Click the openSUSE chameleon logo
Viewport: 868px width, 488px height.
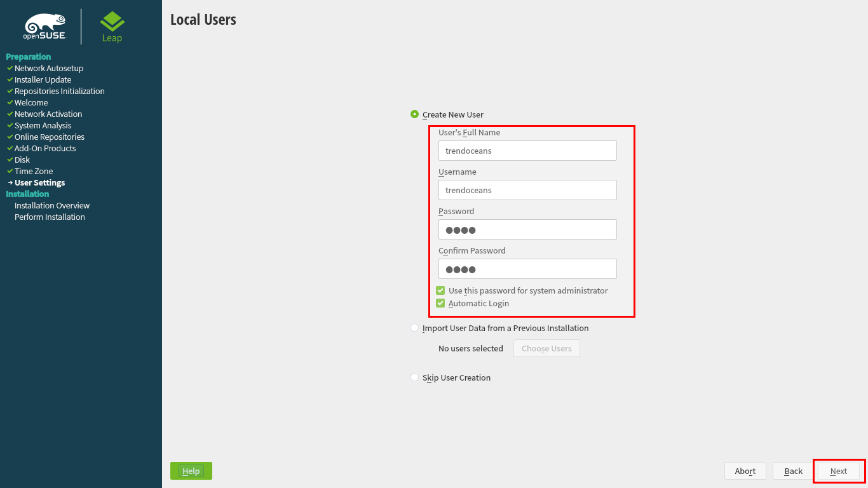click(x=45, y=27)
